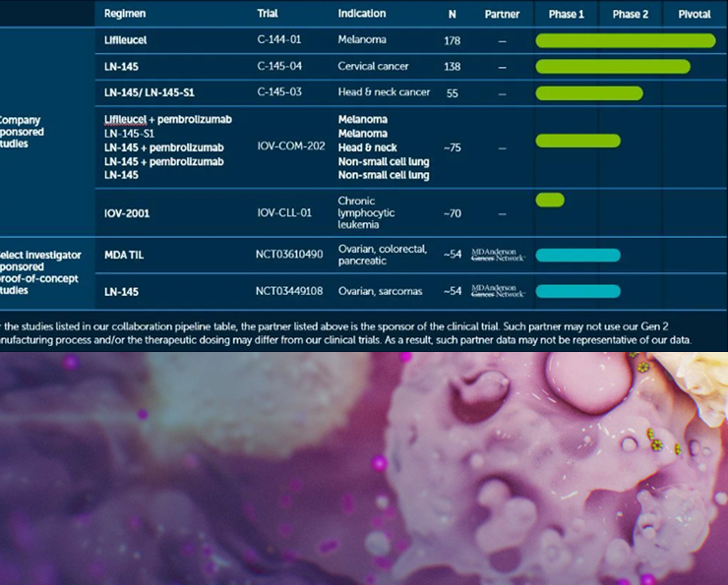Image resolution: width=728 pixels, height=585 pixels.
Task: Click Ovarian, colorectal, pancreatic indication
Action: pos(383,255)
